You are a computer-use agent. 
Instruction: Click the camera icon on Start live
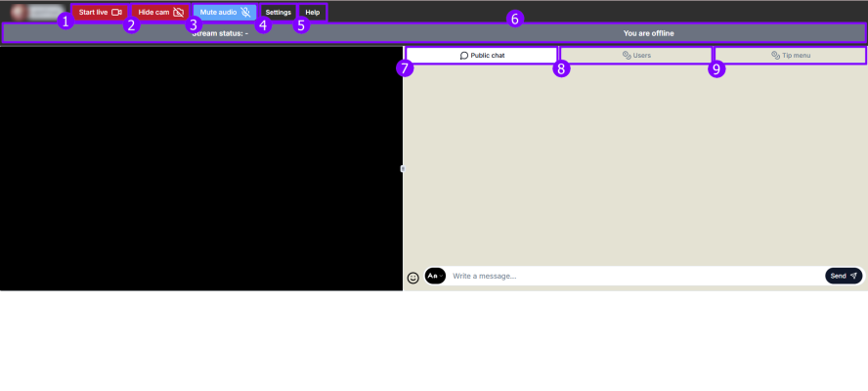(116, 13)
